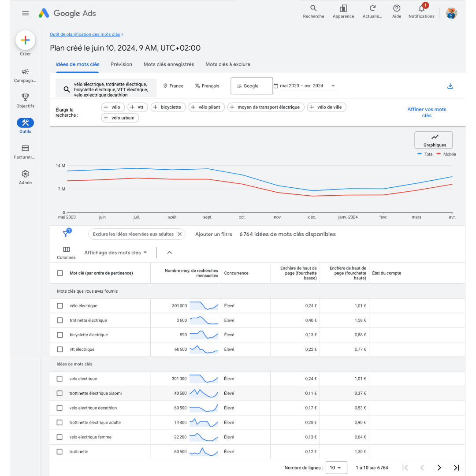
Task: Open the date range dropdown
Action: 305,86
